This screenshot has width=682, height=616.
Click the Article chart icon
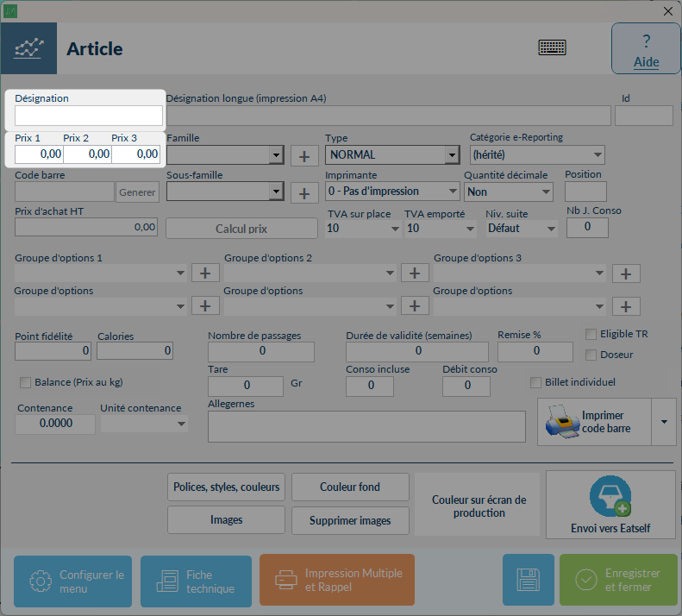28,48
